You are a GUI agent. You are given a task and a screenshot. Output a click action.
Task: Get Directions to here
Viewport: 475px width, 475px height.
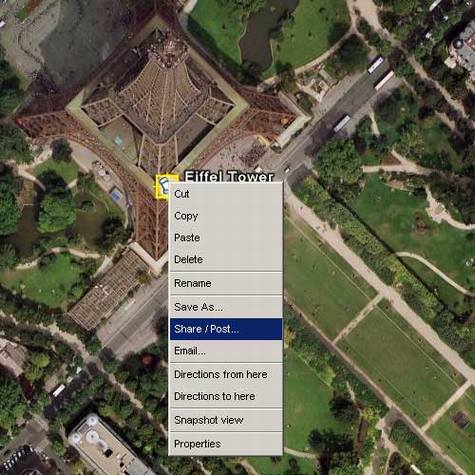(226, 396)
